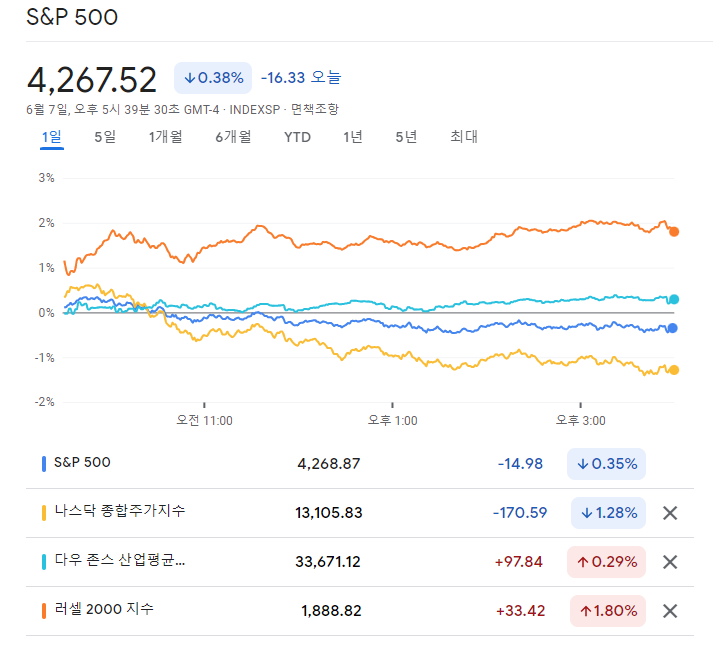Switch to the 5일 time range tab
Viewport: 713px width, 647px height.
click(x=105, y=137)
